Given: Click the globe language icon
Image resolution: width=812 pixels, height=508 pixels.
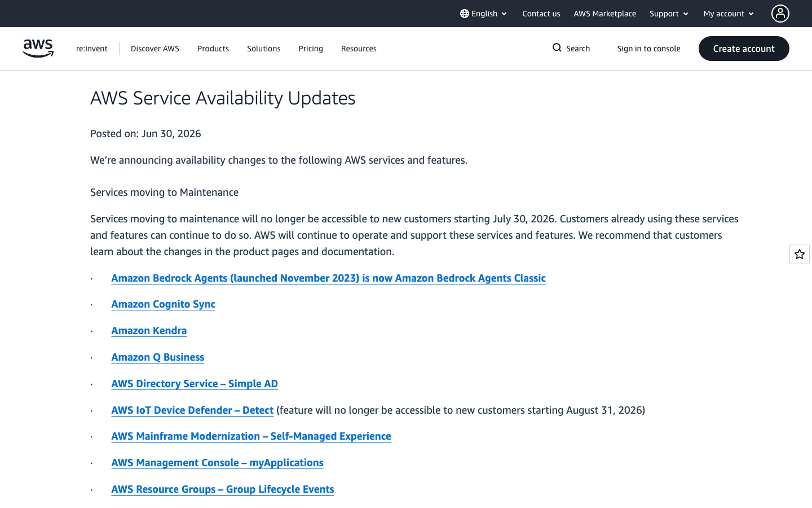Looking at the screenshot, I should pos(465,14).
